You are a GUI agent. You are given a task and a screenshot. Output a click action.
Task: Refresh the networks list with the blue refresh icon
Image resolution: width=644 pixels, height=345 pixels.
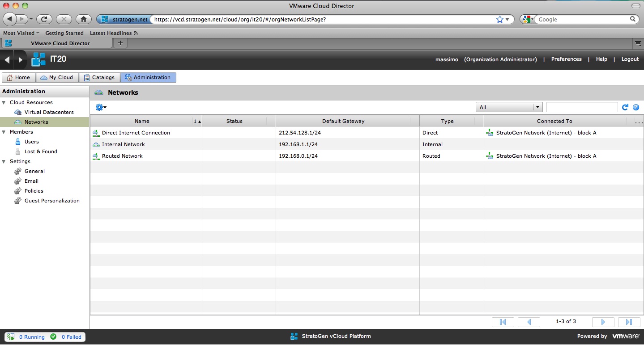coord(625,107)
